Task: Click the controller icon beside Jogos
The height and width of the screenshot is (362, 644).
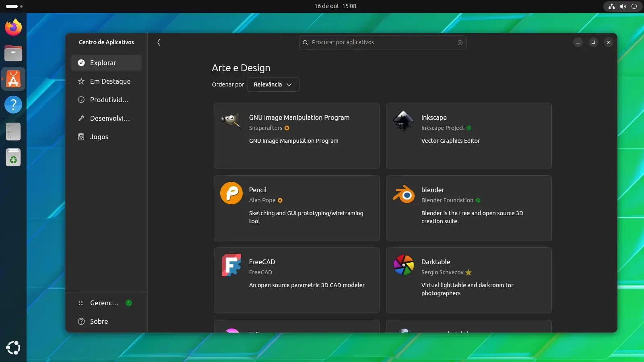Action: pyautogui.click(x=81, y=137)
